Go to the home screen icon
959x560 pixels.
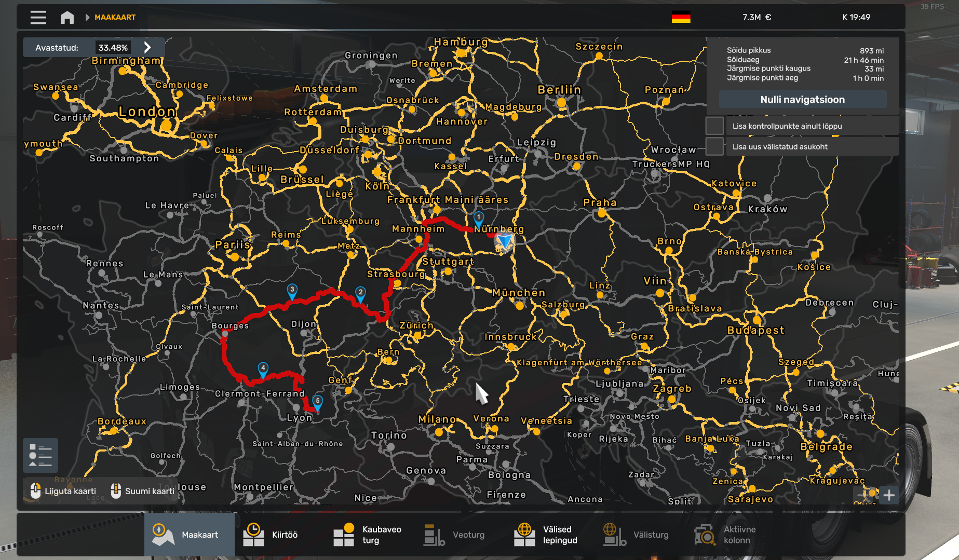(67, 17)
